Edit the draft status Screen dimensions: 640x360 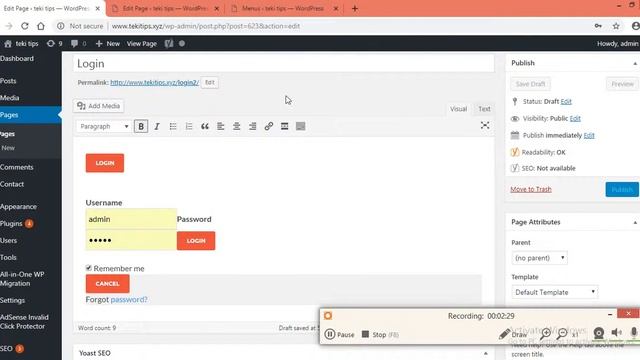566,102
